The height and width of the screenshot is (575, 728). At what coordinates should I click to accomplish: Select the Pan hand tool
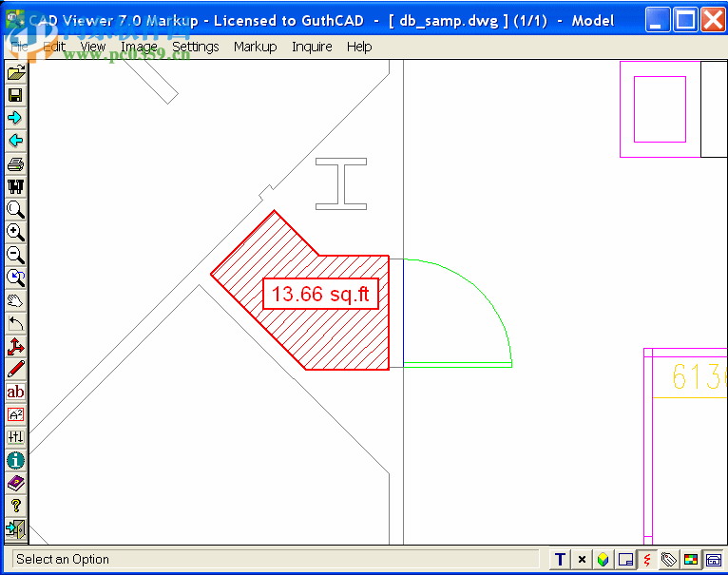pos(16,300)
